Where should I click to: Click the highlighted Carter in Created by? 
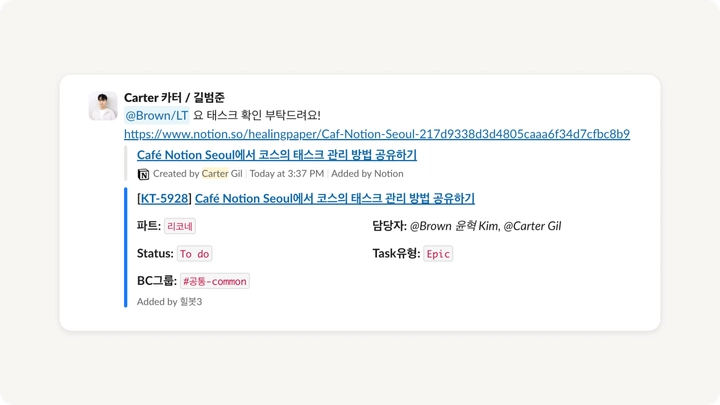(x=215, y=174)
